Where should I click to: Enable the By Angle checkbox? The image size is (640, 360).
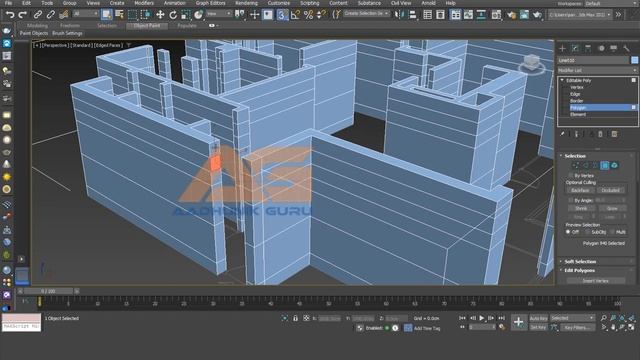(571, 200)
